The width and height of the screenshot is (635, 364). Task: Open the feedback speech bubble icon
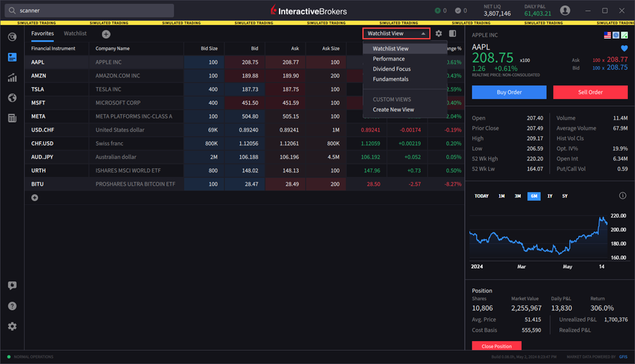(x=12, y=285)
